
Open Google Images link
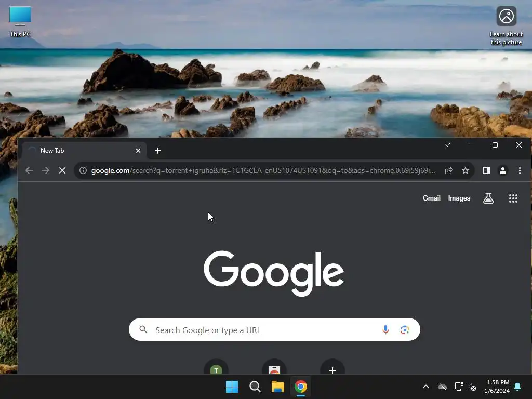459,198
